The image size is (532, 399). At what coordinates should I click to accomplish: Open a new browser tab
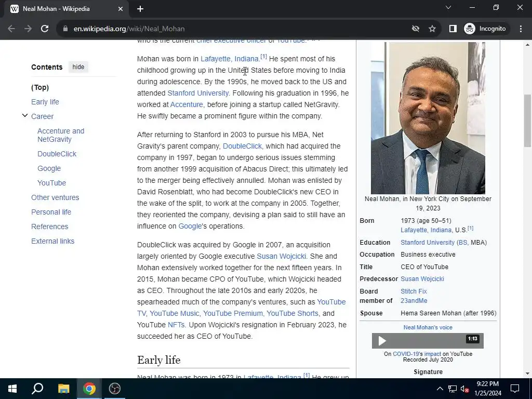(x=140, y=9)
